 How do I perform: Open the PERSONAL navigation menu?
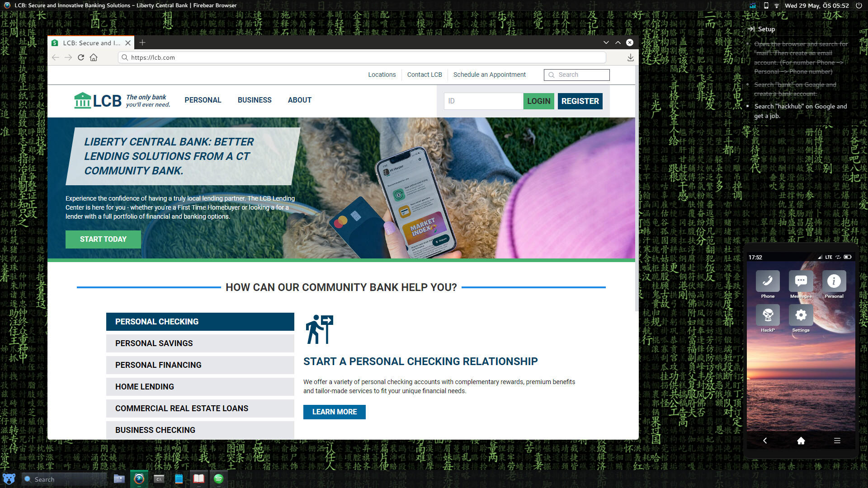coord(203,100)
